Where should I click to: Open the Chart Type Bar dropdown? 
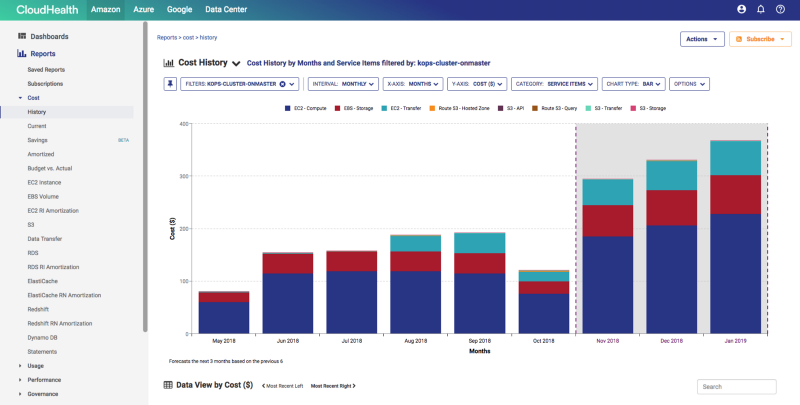point(633,84)
